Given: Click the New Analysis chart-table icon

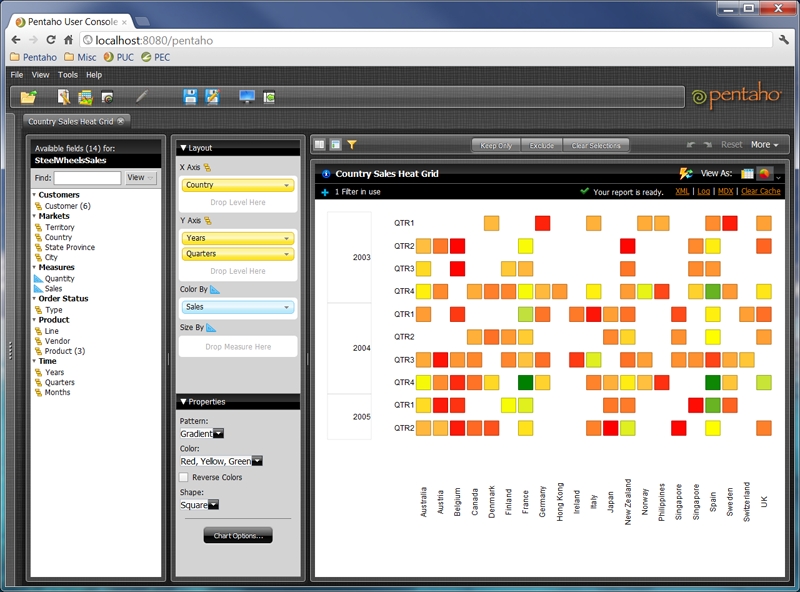Looking at the screenshot, I should [85, 97].
